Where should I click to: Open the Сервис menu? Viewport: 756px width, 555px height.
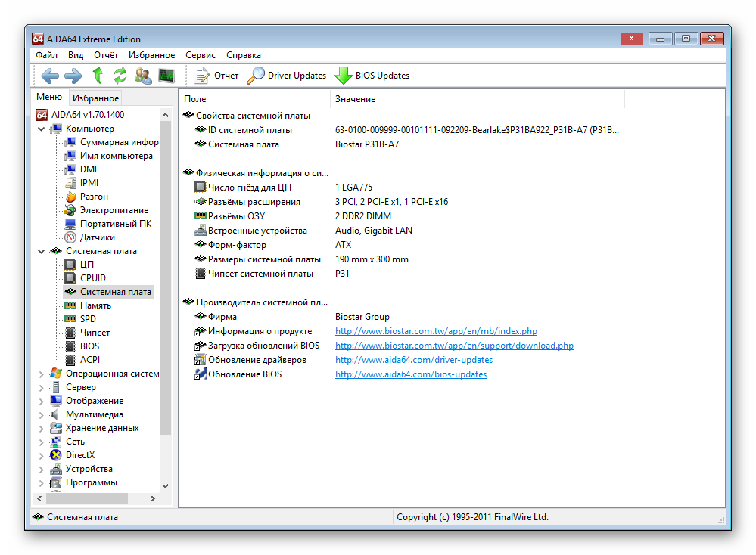[x=200, y=55]
